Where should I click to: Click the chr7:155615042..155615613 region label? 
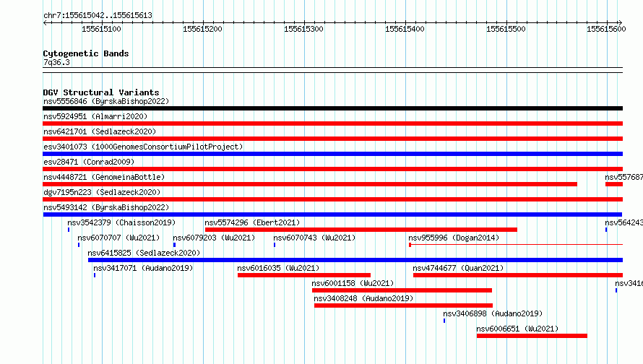(98, 15)
